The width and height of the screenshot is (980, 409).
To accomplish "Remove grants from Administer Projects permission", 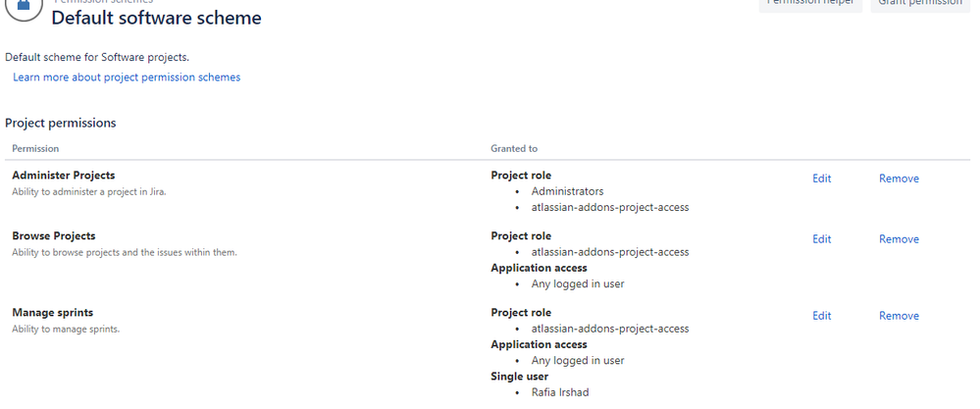I will pyautogui.click(x=899, y=179).
